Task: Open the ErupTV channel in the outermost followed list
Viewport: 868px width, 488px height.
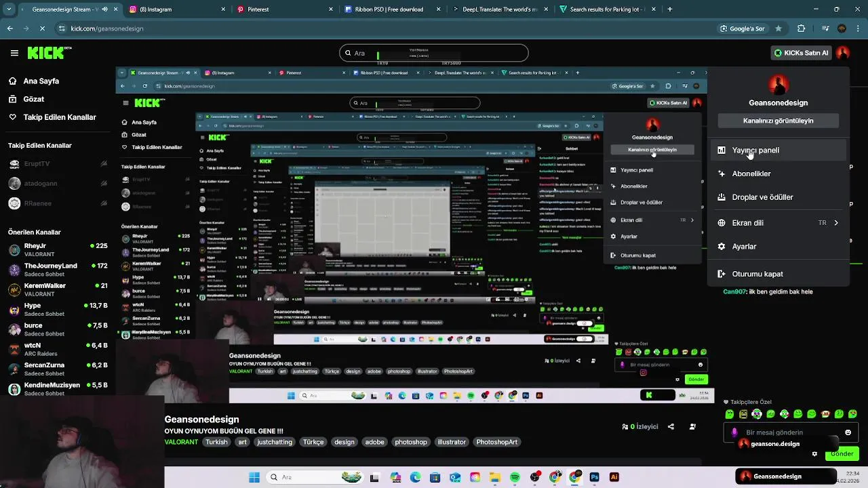Action: click(57, 164)
